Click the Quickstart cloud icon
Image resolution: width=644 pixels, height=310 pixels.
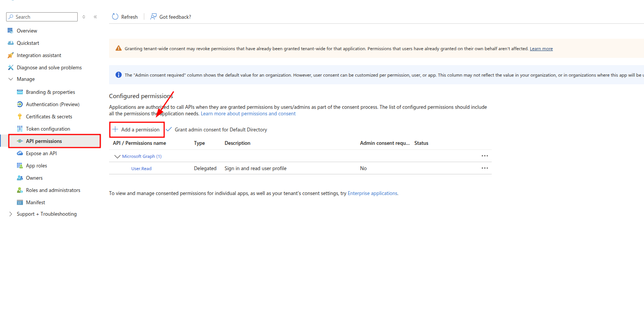pyautogui.click(x=10, y=43)
